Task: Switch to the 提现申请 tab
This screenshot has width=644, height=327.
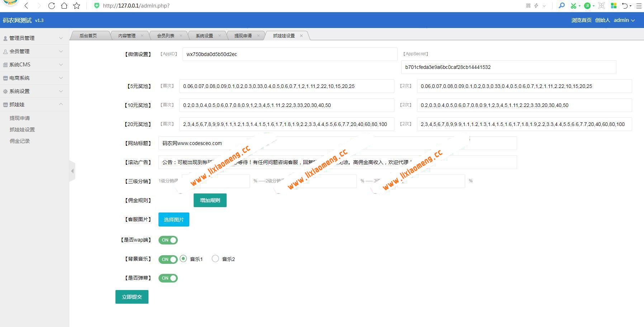Action: pyautogui.click(x=244, y=35)
